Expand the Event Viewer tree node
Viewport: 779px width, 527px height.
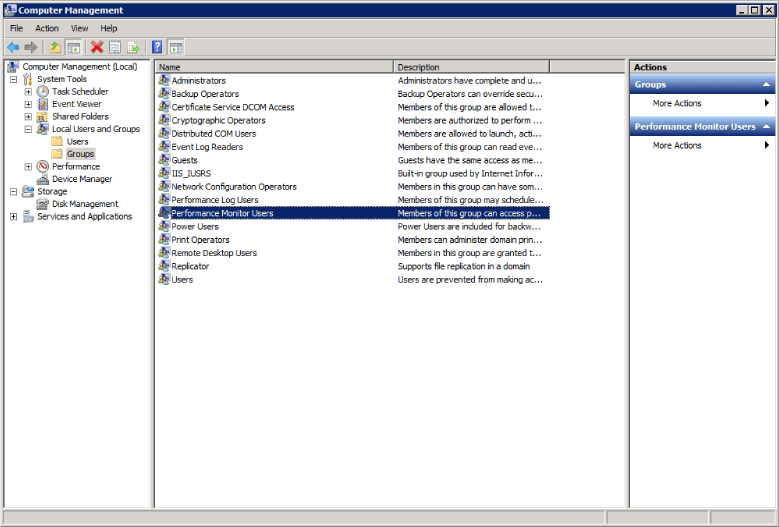coord(28,104)
